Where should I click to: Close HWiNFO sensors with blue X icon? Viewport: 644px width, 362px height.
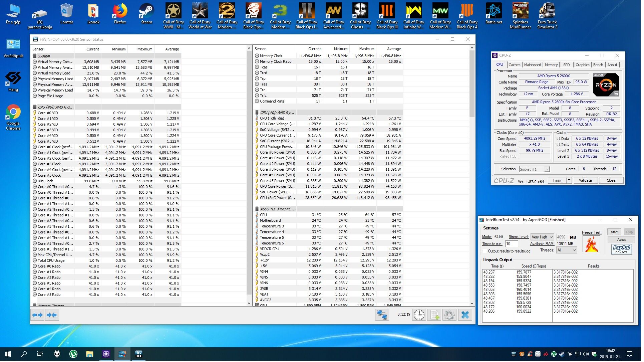coord(467,316)
